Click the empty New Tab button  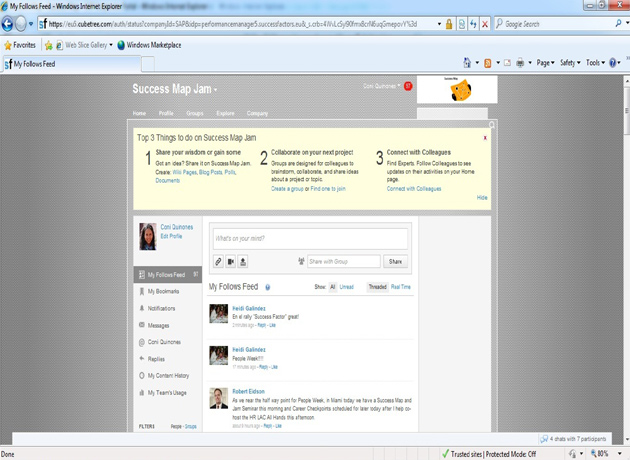pos(148,64)
